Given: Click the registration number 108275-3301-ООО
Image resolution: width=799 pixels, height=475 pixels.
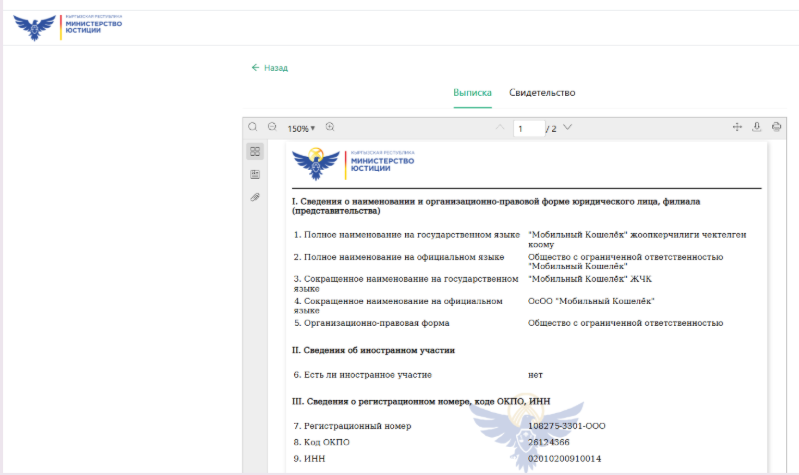Looking at the screenshot, I should [x=566, y=426].
